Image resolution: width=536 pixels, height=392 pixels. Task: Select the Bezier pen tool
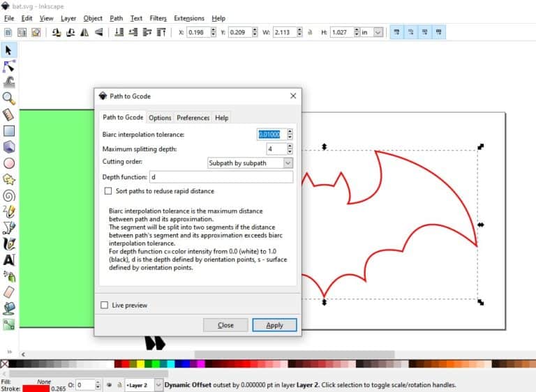8,227
